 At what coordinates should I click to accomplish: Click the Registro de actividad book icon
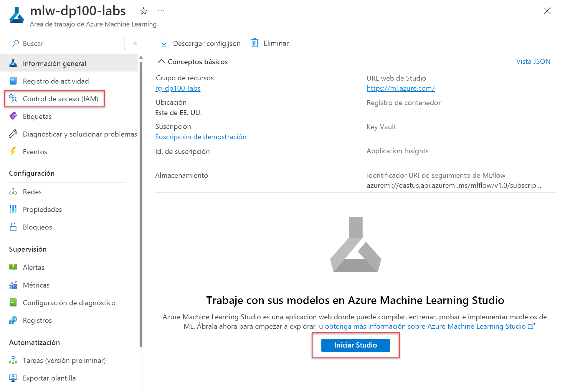click(13, 81)
